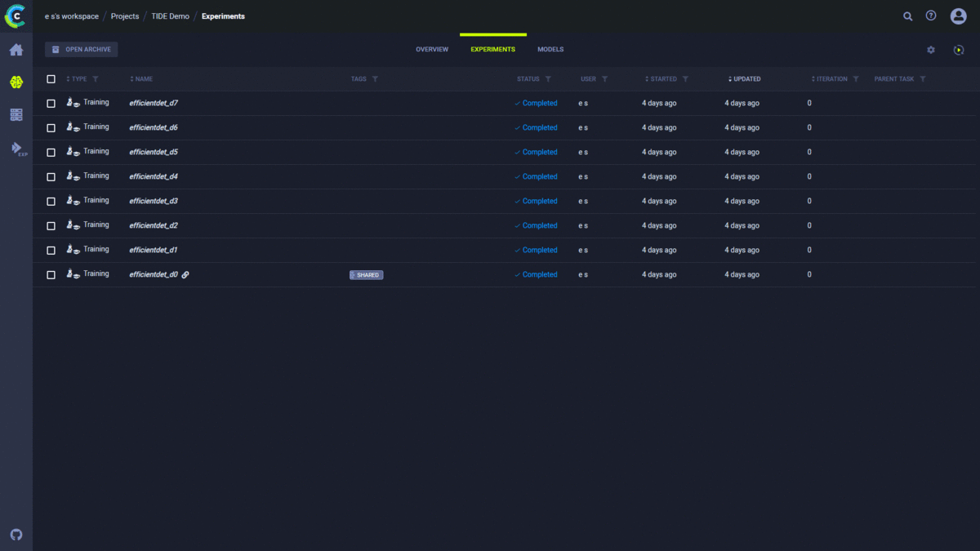The width and height of the screenshot is (980, 551).
Task: Click Training type icon for efficientdet_d3
Action: point(73,201)
